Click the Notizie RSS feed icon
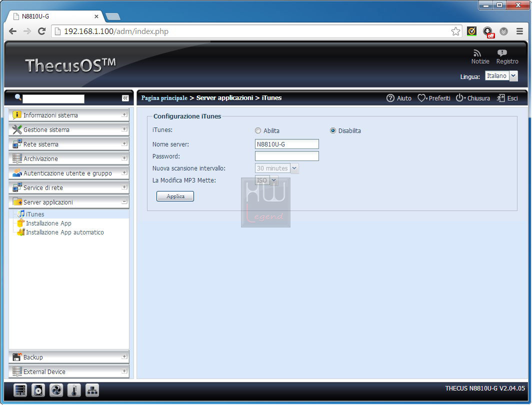This screenshot has height=405, width=532. 477,53
